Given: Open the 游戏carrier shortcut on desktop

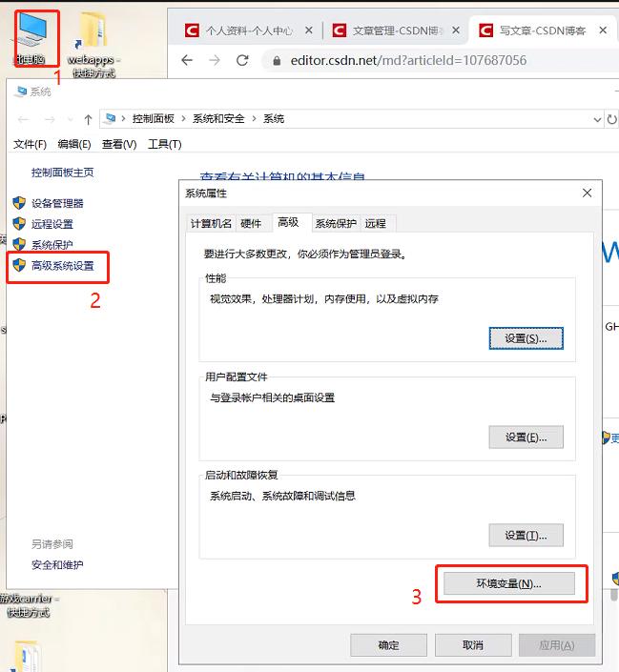Looking at the screenshot, I should 29,605.
